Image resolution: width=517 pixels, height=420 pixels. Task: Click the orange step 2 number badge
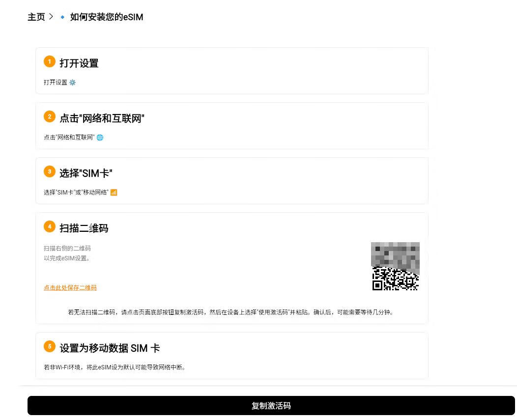coord(49,116)
